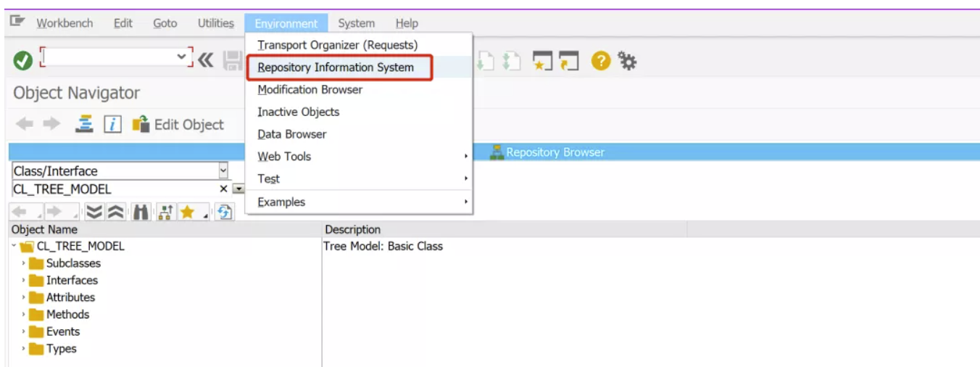Clear the CL_TREE_MODEL field with the X
Screen dimensions: 980x367
224,189
